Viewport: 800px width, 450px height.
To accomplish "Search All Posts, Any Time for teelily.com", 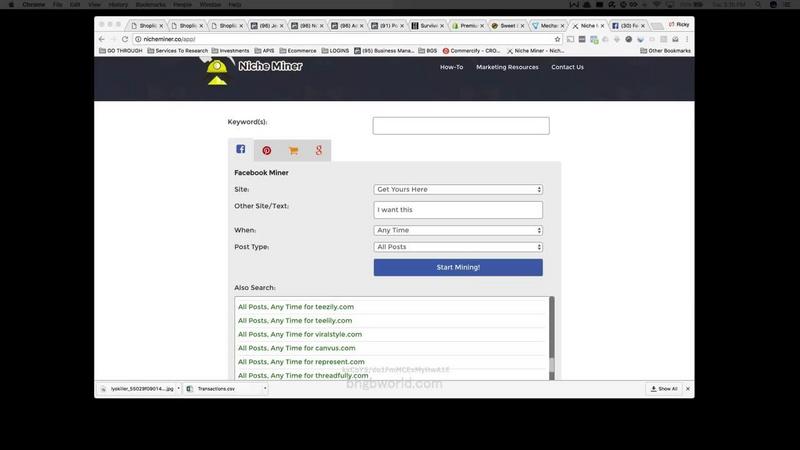I will click(295, 320).
